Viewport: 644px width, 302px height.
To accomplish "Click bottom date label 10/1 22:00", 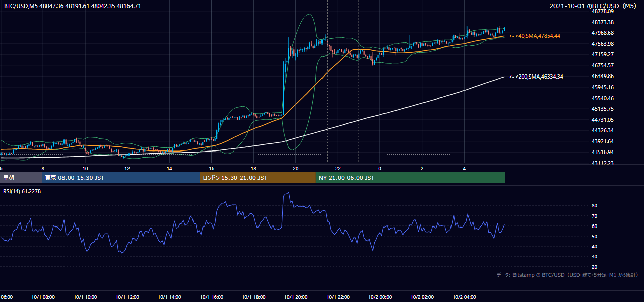I will click(338, 297).
